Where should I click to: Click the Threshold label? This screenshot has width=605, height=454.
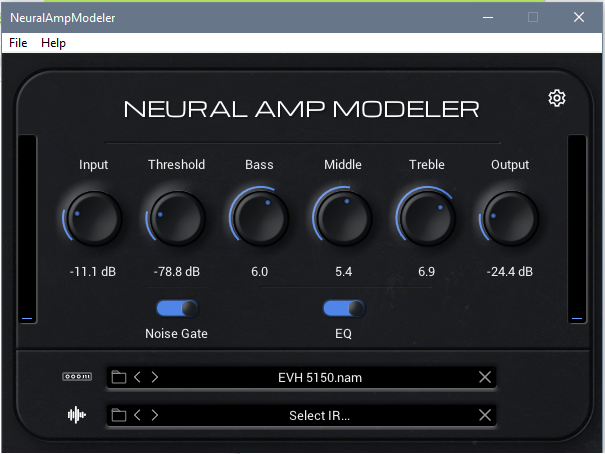tap(176, 165)
